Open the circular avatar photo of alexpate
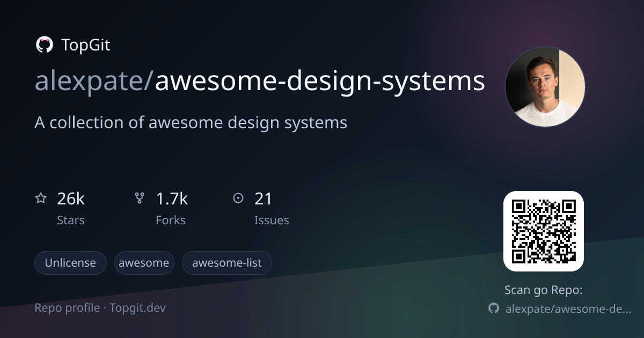Viewport: 644px width, 338px height. (x=545, y=87)
